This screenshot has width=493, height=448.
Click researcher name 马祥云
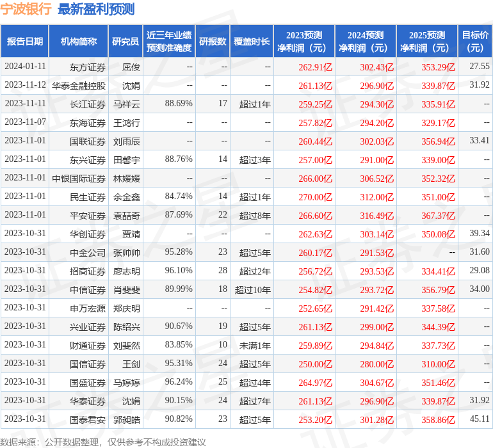126,104
